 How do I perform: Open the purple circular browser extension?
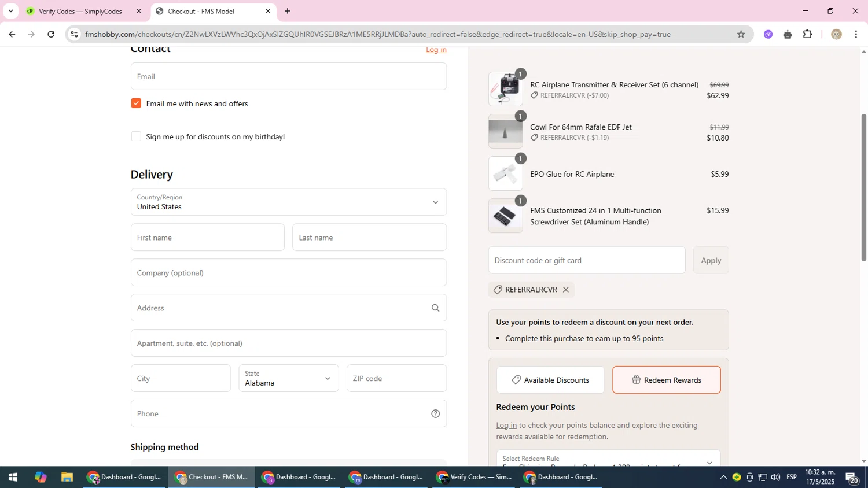(x=768, y=34)
